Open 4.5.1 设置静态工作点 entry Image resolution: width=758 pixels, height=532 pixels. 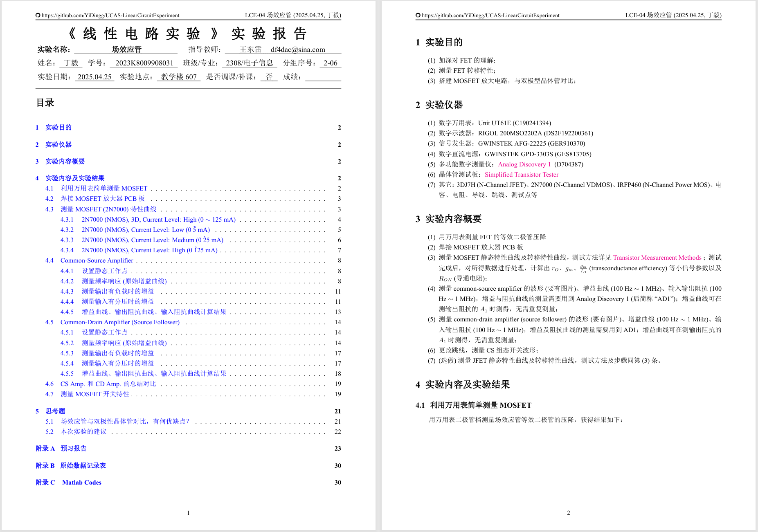[94, 332]
